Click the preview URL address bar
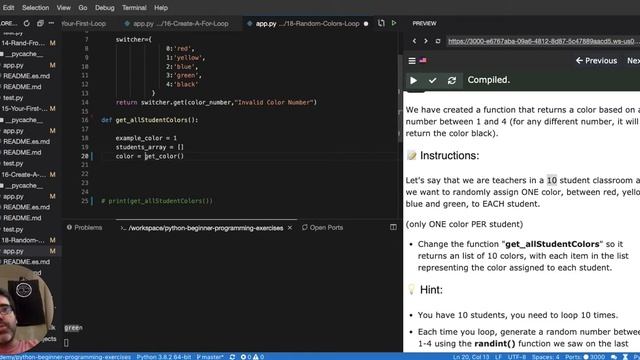The width and height of the screenshot is (640, 360). tap(543, 41)
